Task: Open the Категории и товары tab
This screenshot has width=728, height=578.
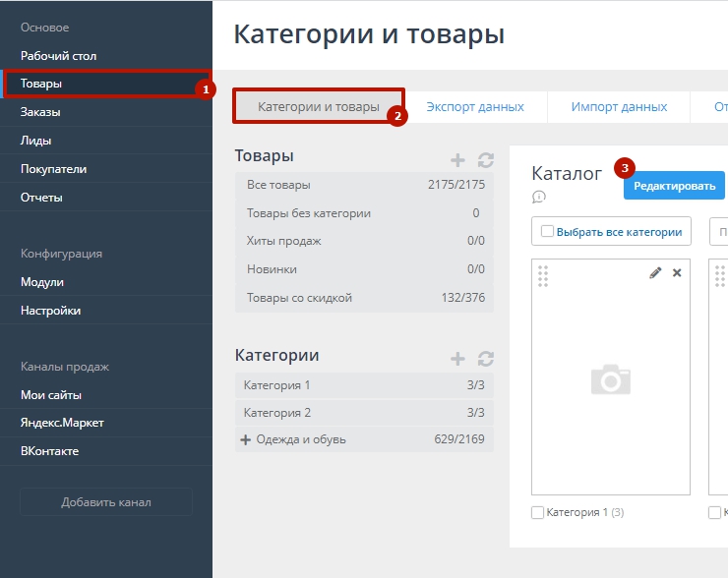Action: tap(319, 107)
